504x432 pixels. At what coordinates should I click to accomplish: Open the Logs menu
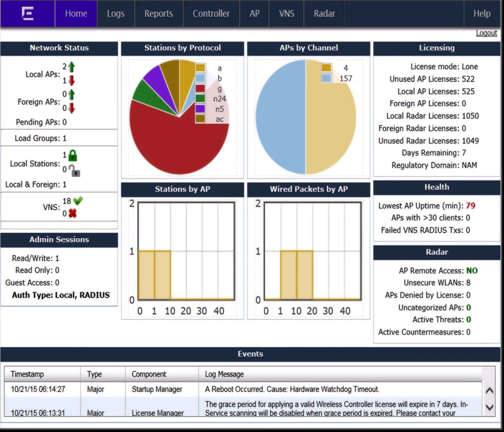[116, 14]
